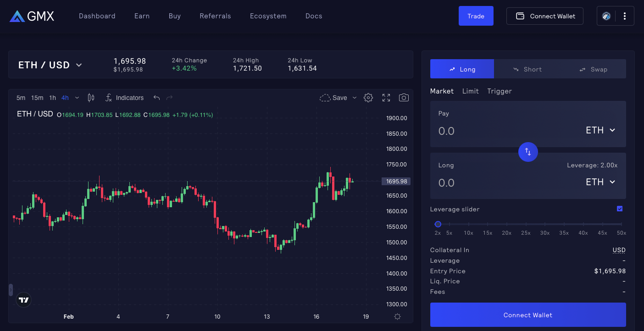This screenshot has height=331, width=644.
Task: Open the Pay token ETH dropdown
Action: (601, 130)
